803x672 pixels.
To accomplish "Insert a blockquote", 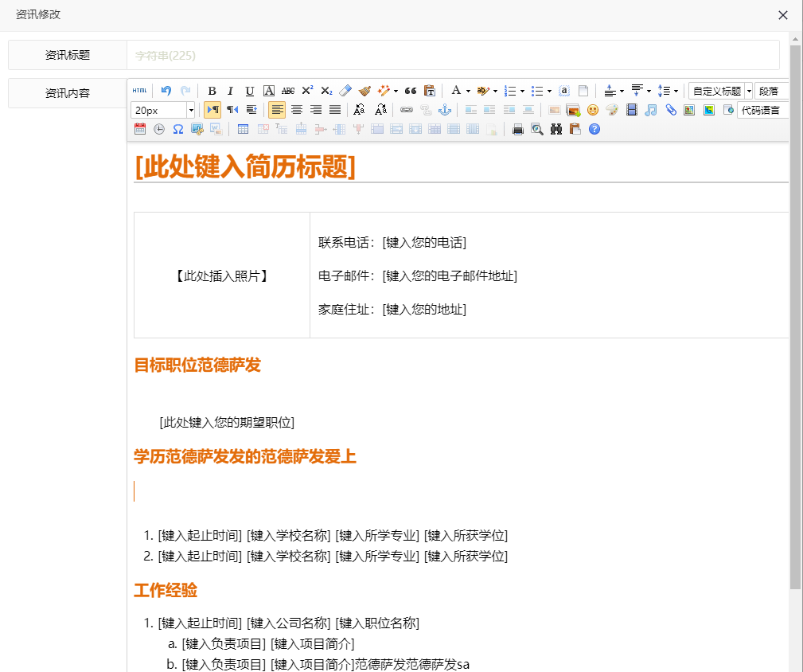I will (411, 91).
